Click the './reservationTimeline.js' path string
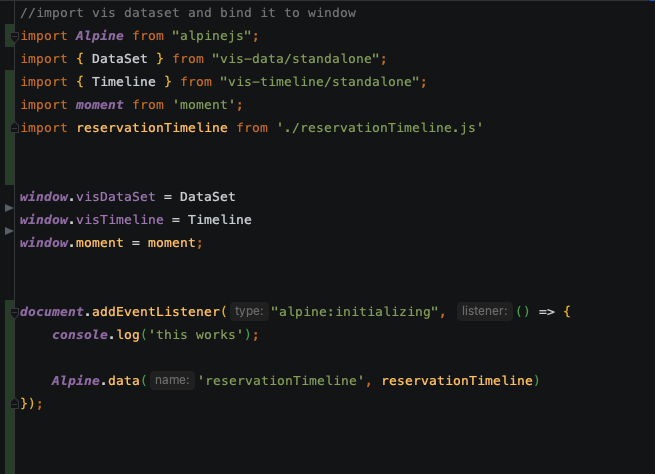 pos(380,128)
